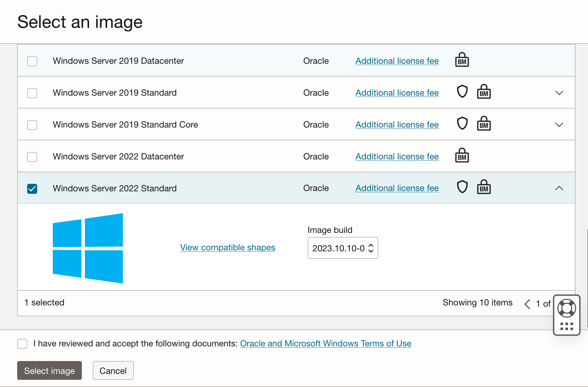Expand Windows Server 2019 Standard details chevron

559,93
